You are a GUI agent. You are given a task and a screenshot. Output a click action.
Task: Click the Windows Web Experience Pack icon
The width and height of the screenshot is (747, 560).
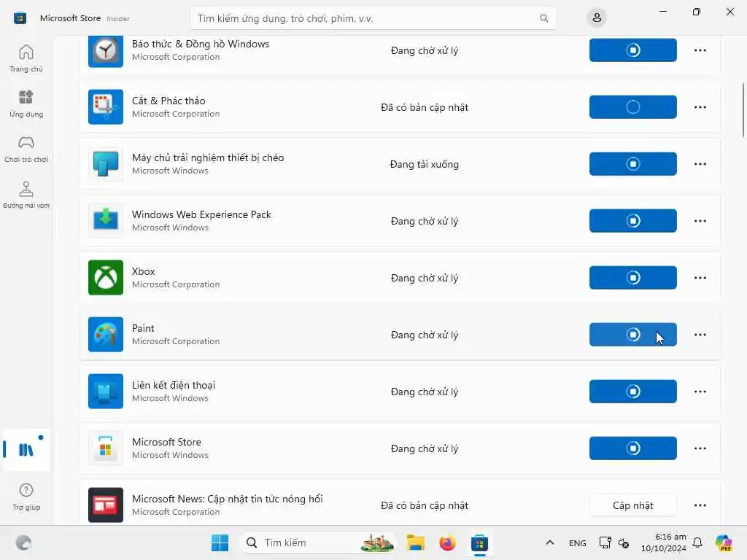click(106, 221)
